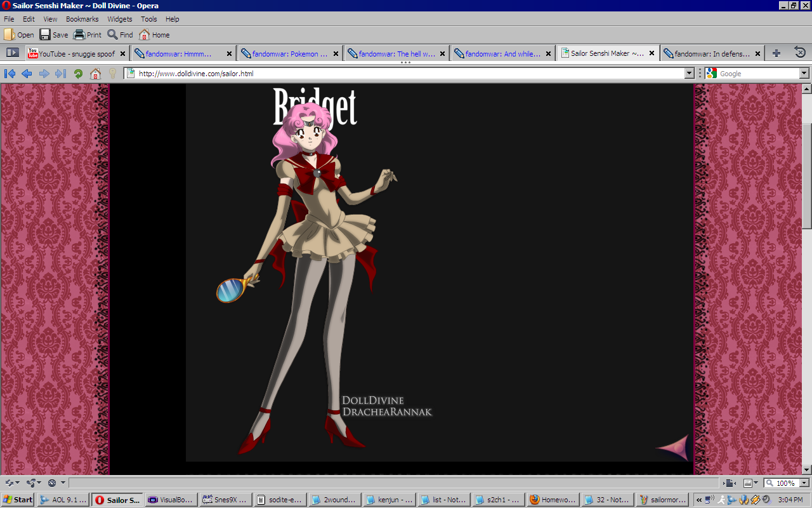Reload the page with the green Reload icon
812x508 pixels.
78,74
